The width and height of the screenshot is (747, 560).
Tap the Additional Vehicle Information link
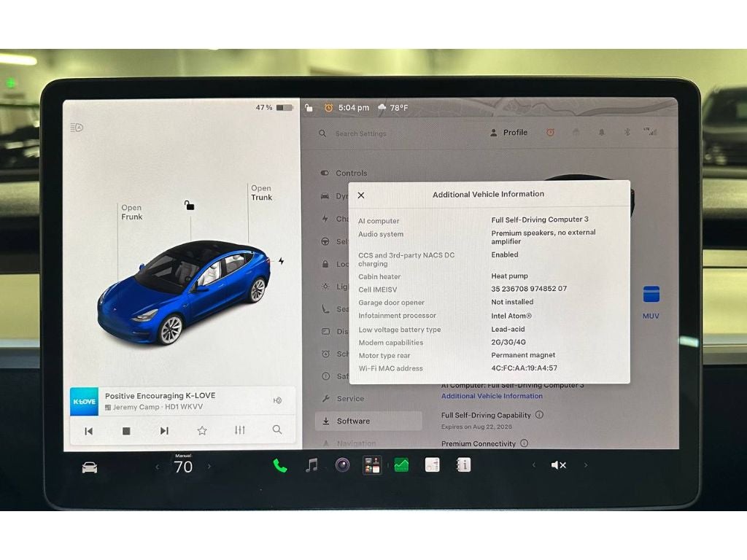[492, 396]
